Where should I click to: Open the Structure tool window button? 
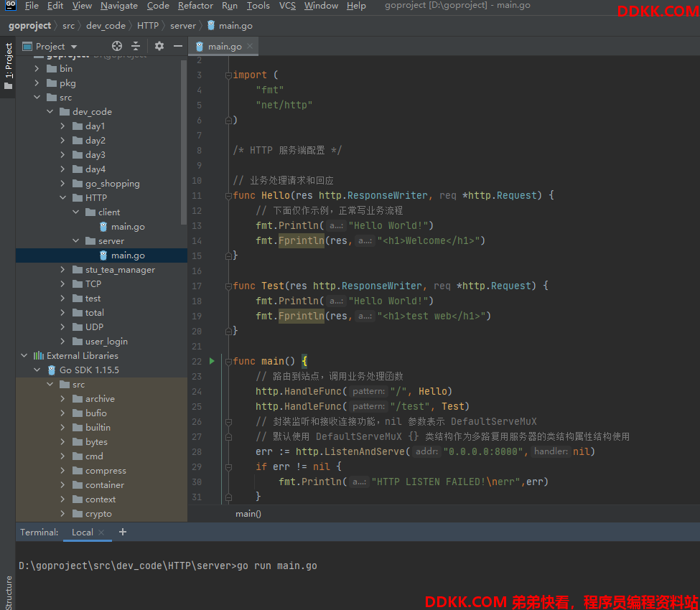tap(8, 592)
